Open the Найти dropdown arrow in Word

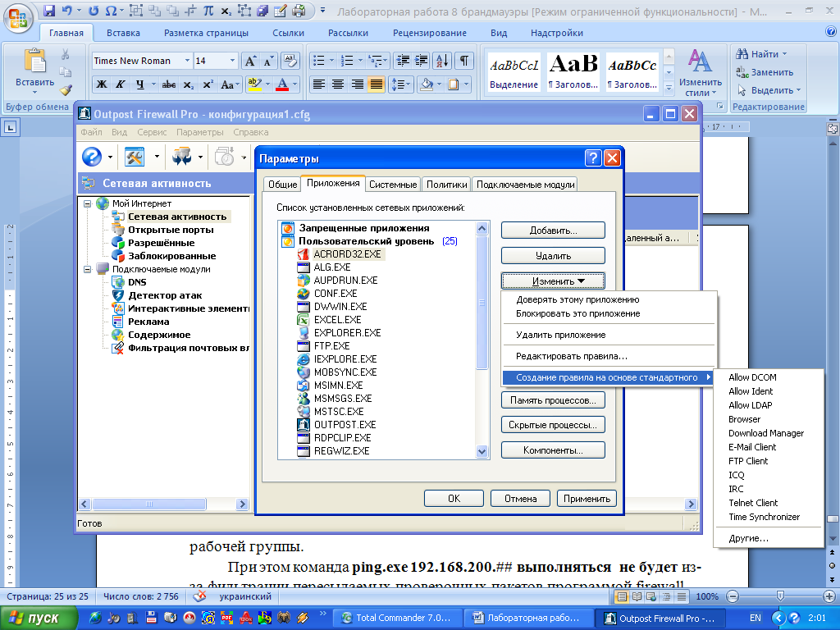click(785, 54)
